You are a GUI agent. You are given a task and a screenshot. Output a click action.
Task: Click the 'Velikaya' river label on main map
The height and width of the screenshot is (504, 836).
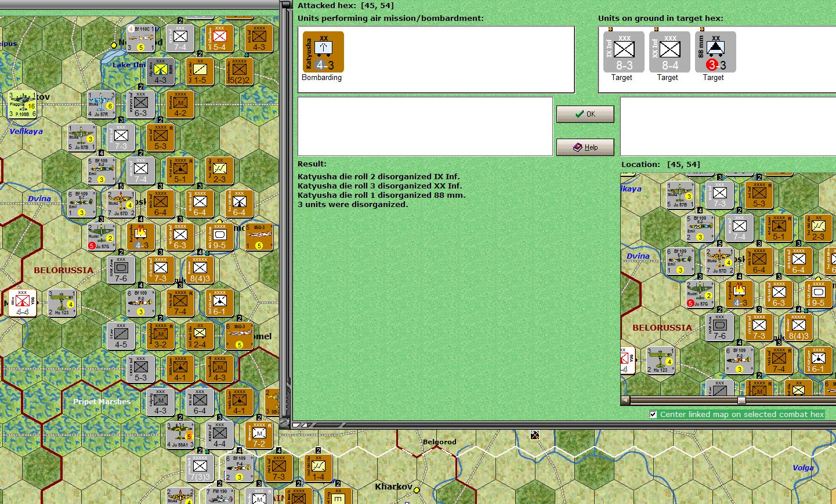click(x=26, y=132)
